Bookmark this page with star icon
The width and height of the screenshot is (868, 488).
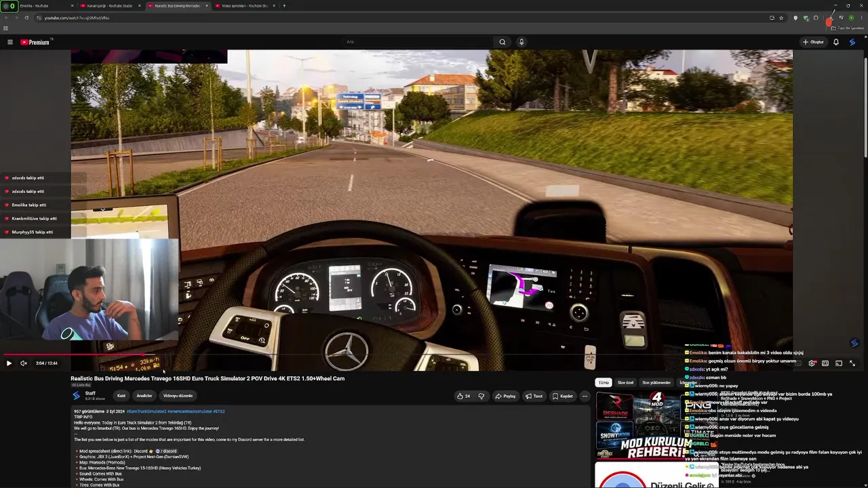781,18
